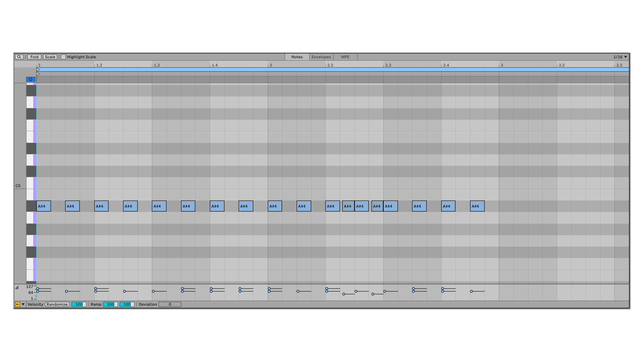Screen dimensions: 644x362
Task: Click the 127 velocity scale label
Action: (x=30, y=287)
